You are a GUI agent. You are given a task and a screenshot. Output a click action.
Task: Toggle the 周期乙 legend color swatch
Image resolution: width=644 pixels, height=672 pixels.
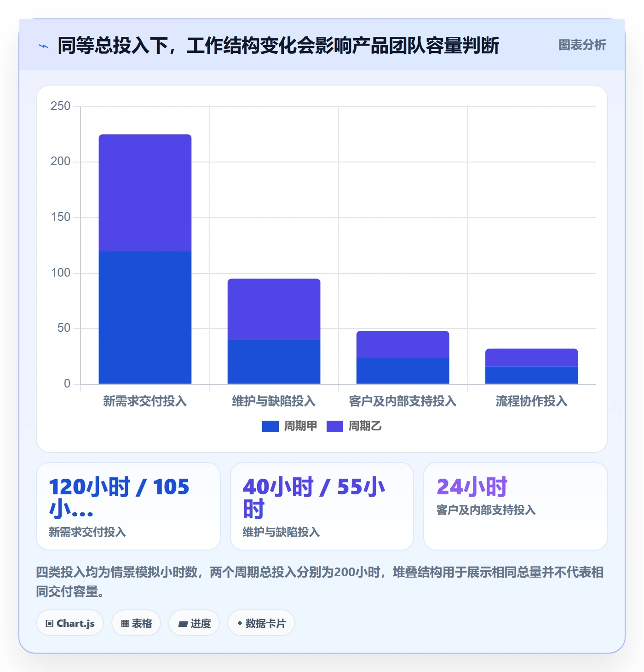click(x=335, y=426)
